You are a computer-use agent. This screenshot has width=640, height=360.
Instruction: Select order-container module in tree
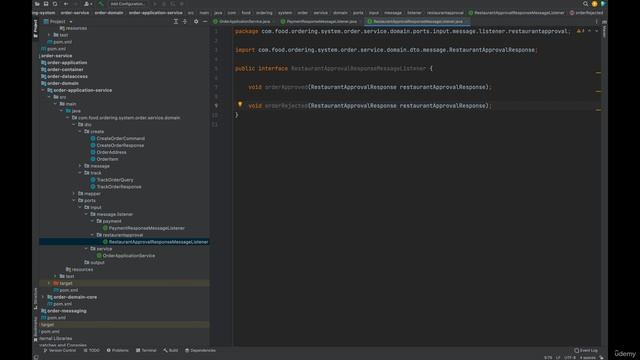[x=62, y=69]
